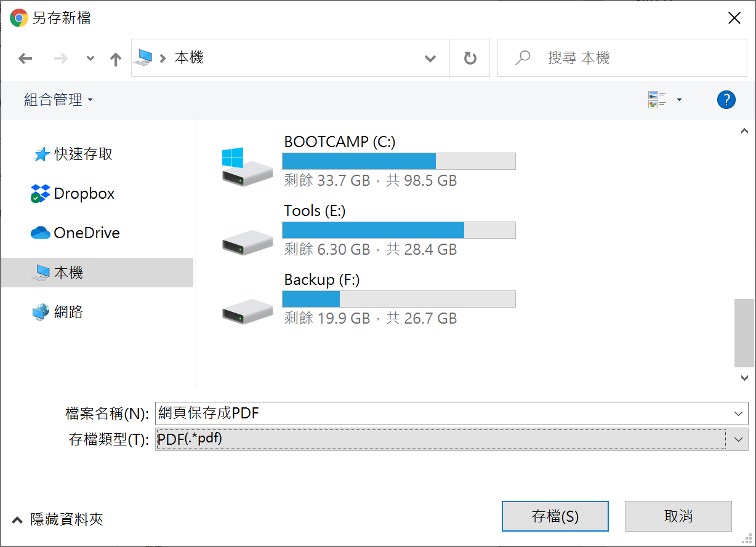
Task: Select 網路 in navigation pane
Action: click(x=68, y=312)
